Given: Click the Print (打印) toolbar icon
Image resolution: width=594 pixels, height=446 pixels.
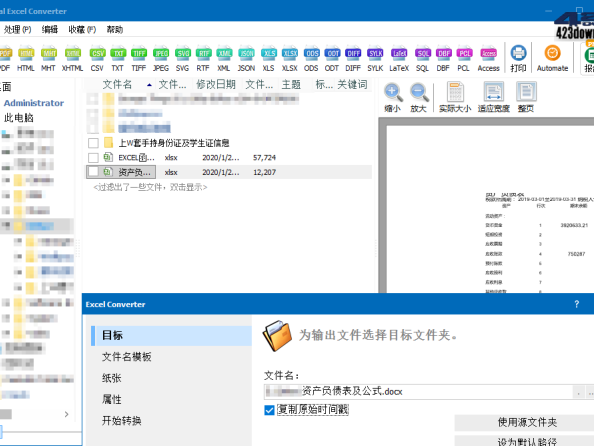Looking at the screenshot, I should (518, 58).
